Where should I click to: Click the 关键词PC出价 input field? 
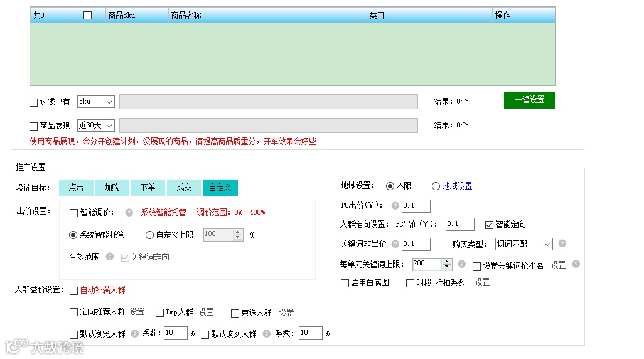point(416,244)
